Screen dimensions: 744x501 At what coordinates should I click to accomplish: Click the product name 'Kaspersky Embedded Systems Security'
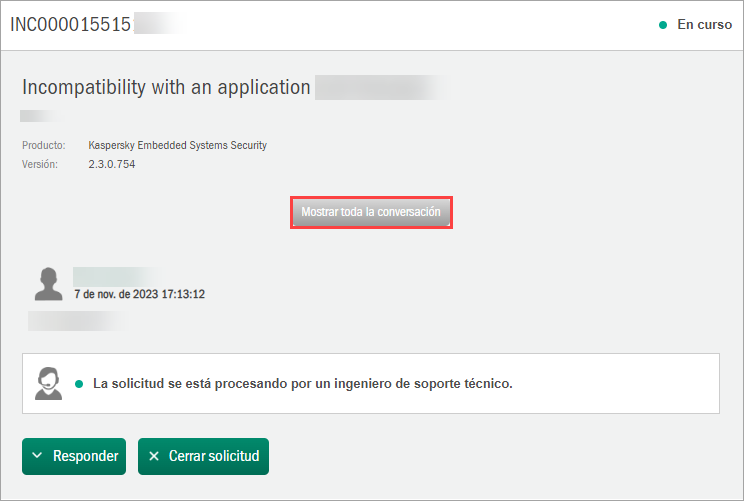tap(177, 145)
